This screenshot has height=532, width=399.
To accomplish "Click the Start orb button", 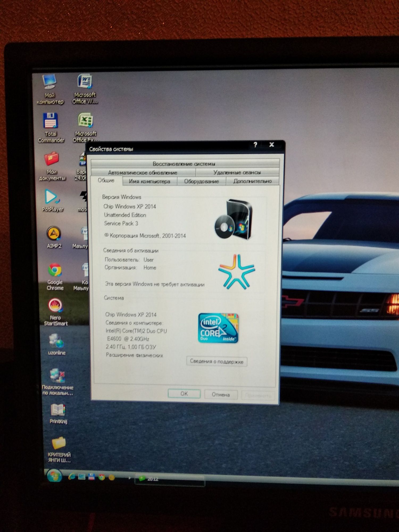I will pos(55,476).
